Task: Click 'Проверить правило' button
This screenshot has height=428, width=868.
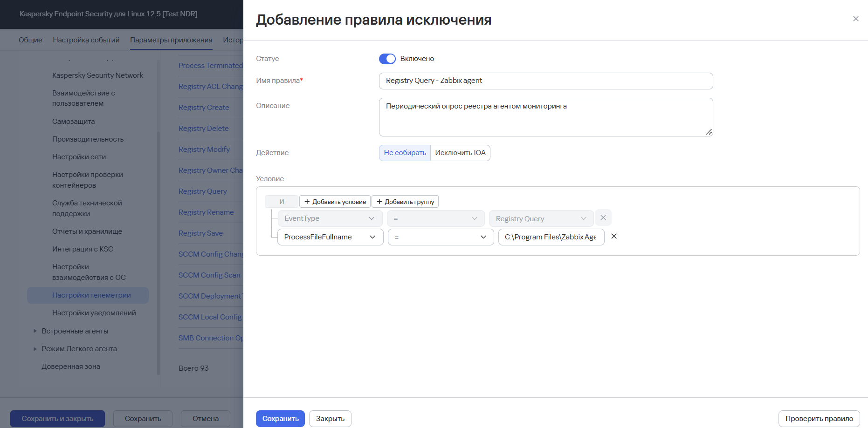Action: click(x=819, y=419)
